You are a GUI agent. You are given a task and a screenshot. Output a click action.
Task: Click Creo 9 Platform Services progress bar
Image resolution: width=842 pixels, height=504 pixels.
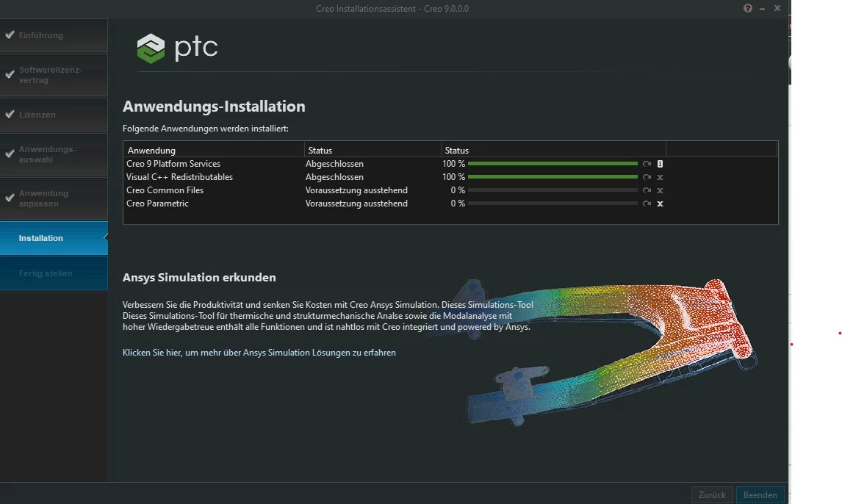(553, 164)
